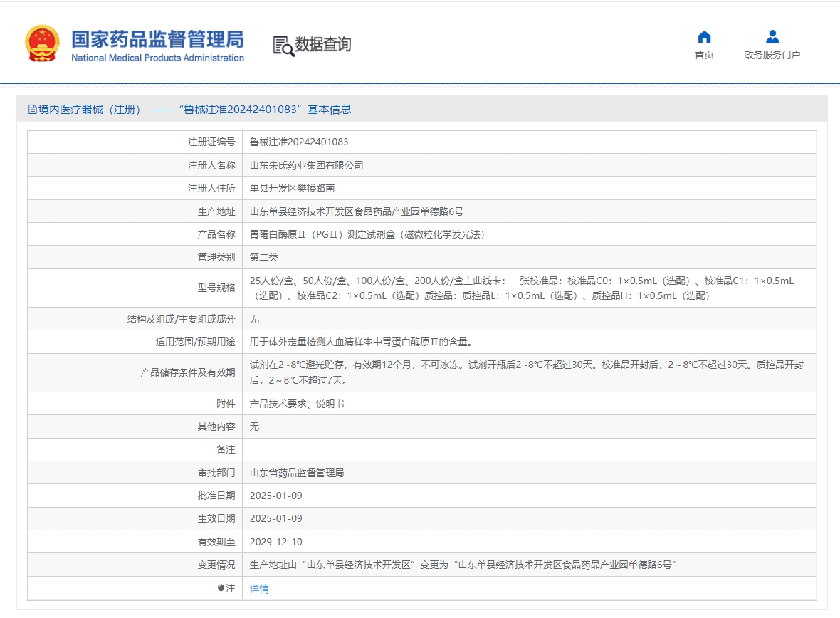This screenshot has width=840, height=618.
Task: Click the NMPA national emblem logo
Action: (42, 43)
